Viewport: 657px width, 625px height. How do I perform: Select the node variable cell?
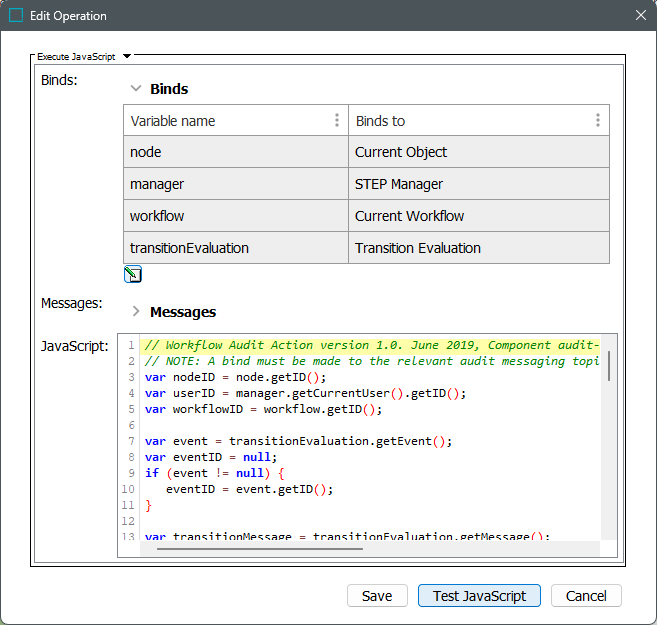(235, 152)
